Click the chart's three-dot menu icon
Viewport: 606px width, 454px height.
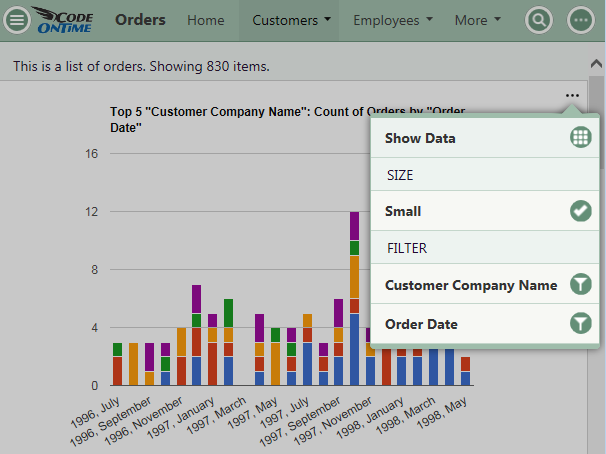pos(572,96)
